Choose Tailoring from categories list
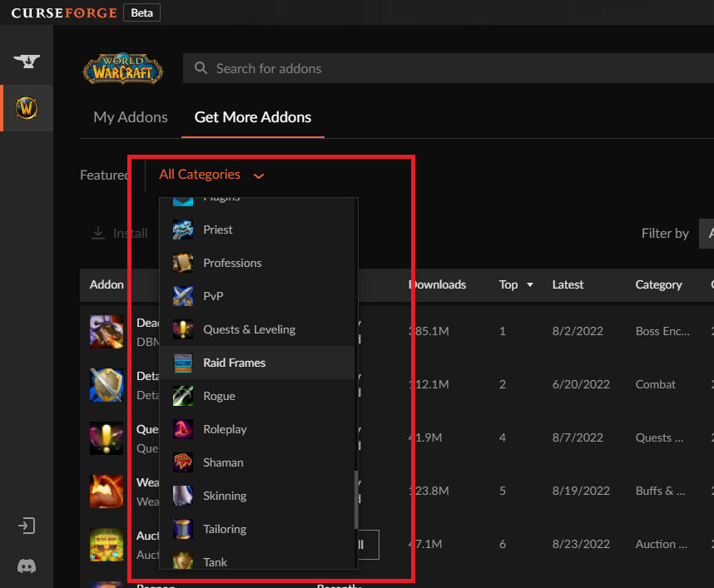 [257, 529]
